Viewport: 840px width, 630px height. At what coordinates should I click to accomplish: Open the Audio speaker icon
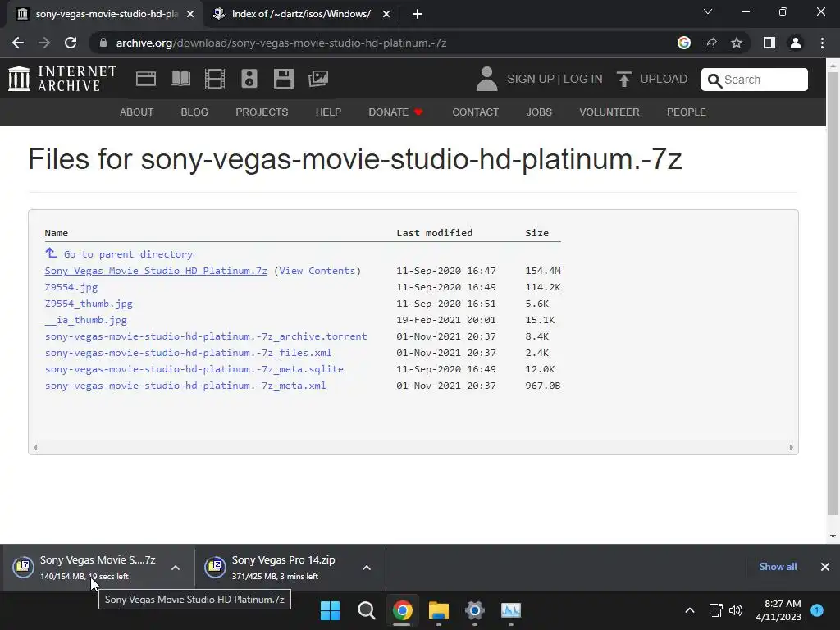(x=249, y=79)
